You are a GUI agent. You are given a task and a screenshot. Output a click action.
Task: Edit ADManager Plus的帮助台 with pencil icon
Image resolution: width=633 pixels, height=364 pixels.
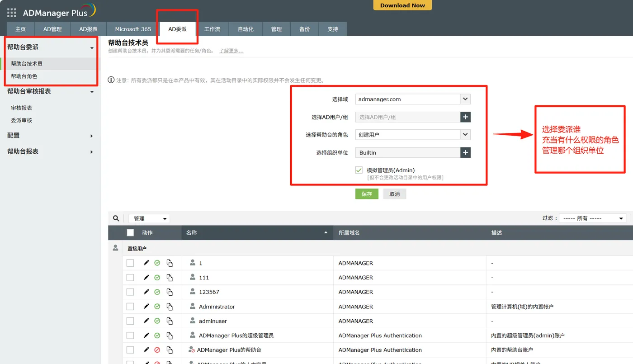pyautogui.click(x=146, y=350)
